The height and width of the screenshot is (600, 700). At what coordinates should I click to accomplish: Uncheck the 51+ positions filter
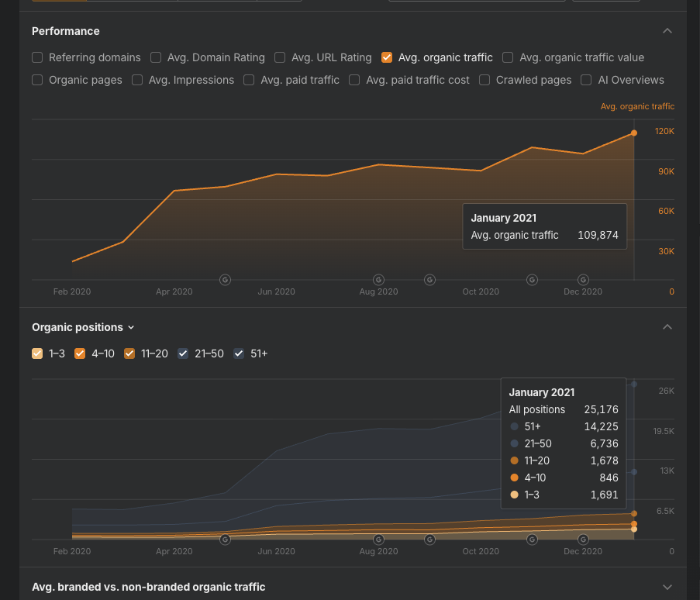click(x=239, y=353)
